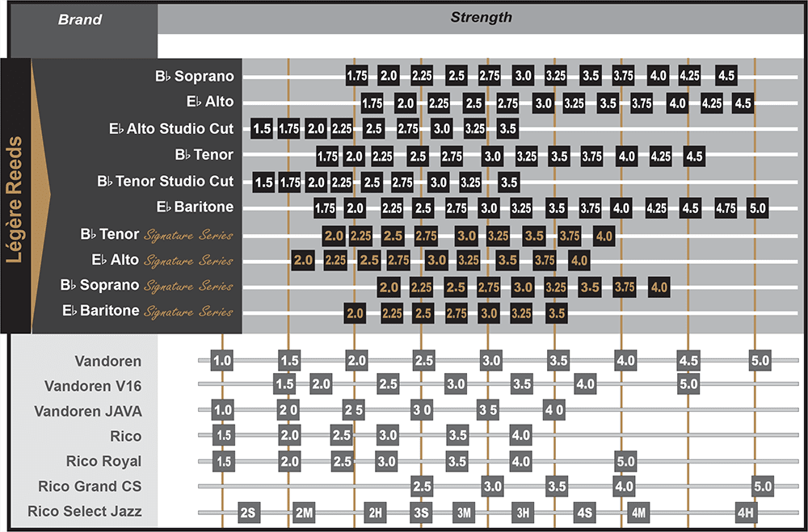The image size is (808, 532).
Task: Click the 4.5 marker on B♭ Soprano row
Action: pyautogui.click(x=726, y=76)
